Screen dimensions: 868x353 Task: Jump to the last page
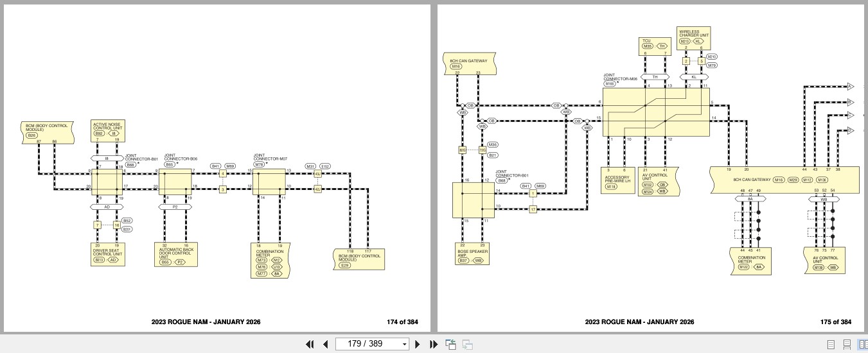coord(433,344)
